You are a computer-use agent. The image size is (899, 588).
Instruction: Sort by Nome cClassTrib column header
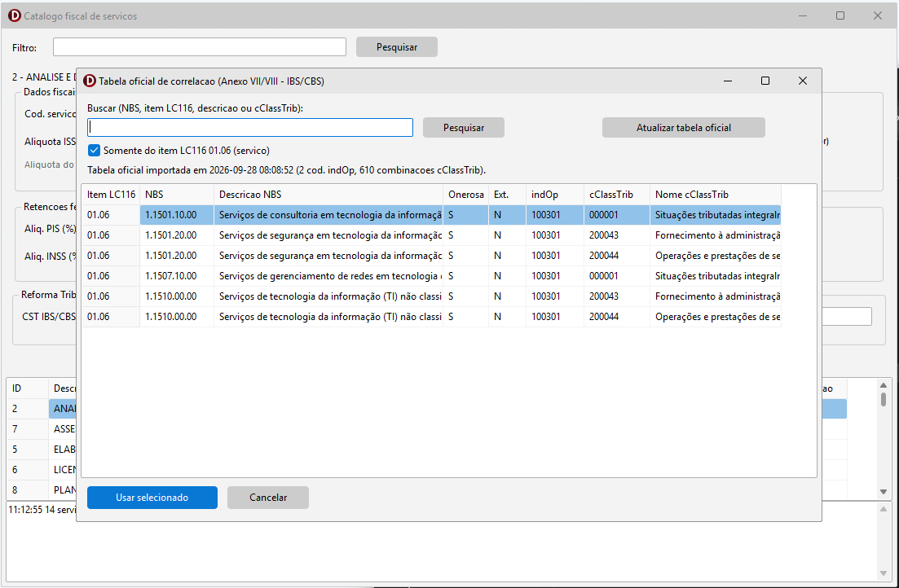click(715, 195)
